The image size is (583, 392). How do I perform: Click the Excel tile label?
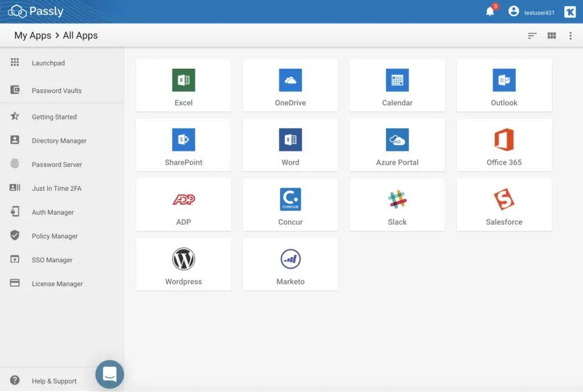[x=184, y=102]
